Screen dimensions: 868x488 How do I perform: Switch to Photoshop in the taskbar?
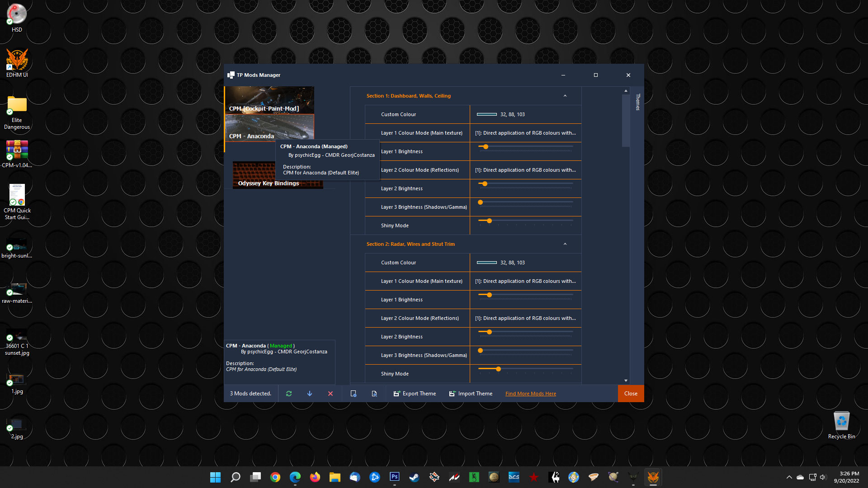tap(395, 477)
